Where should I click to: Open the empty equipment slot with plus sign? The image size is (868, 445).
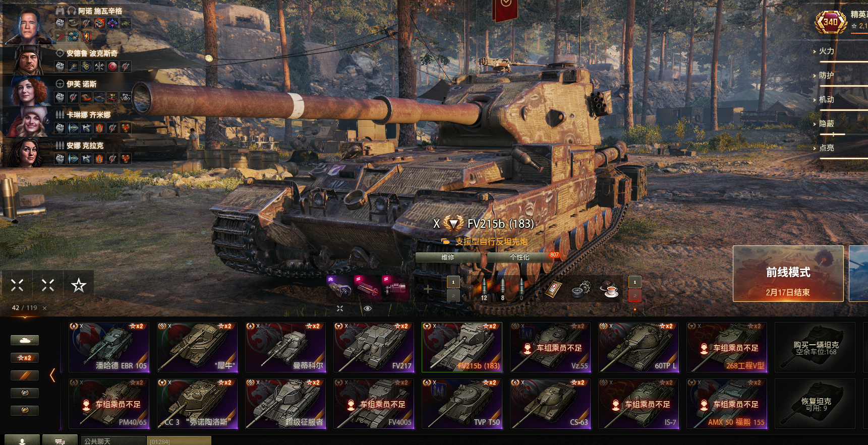pyautogui.click(x=427, y=289)
